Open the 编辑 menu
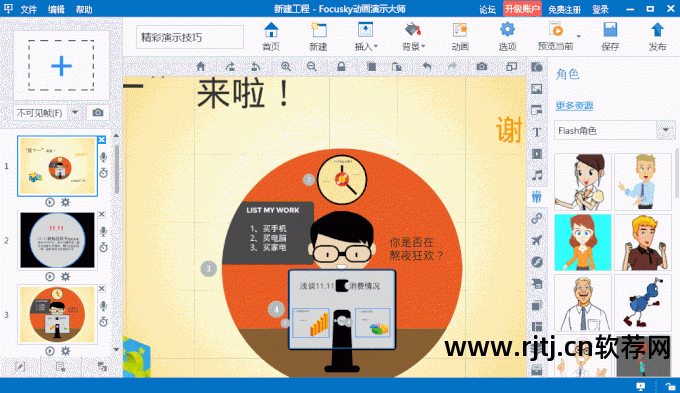 [56, 9]
